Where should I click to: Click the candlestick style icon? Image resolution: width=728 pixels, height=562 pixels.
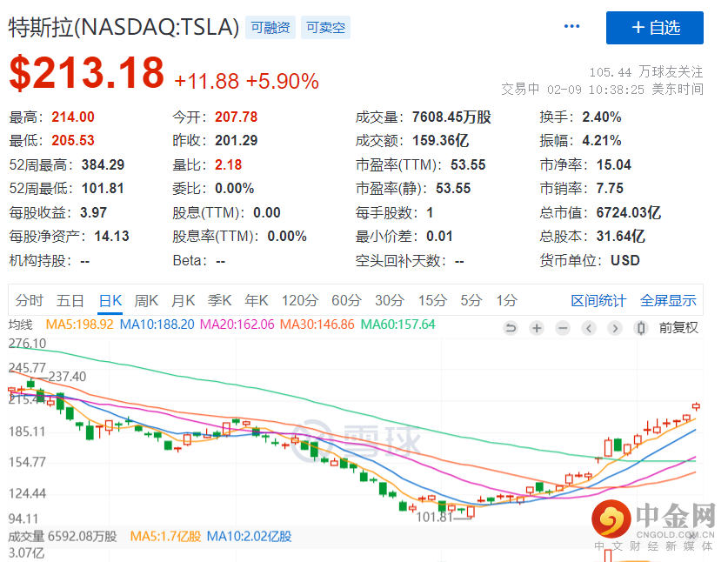pyautogui.click(x=641, y=328)
